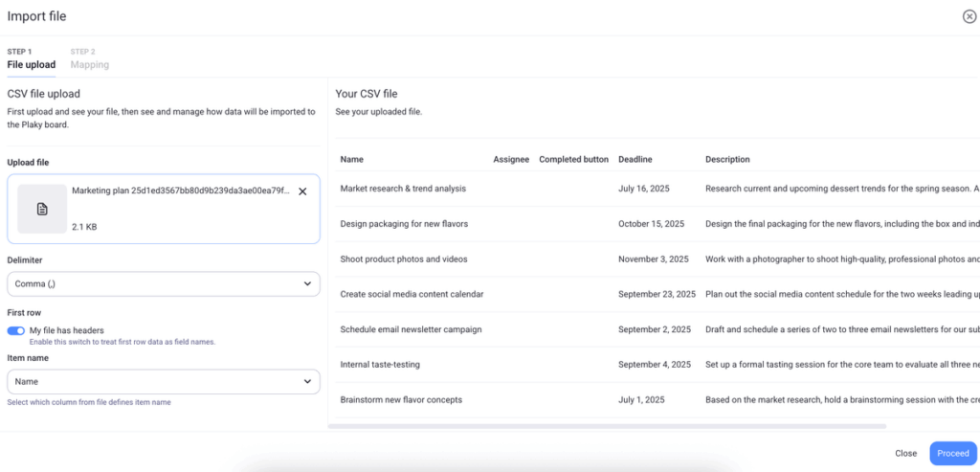Click description starting Plan out the social media
Image resolution: width=980 pixels, height=472 pixels.
click(x=842, y=294)
